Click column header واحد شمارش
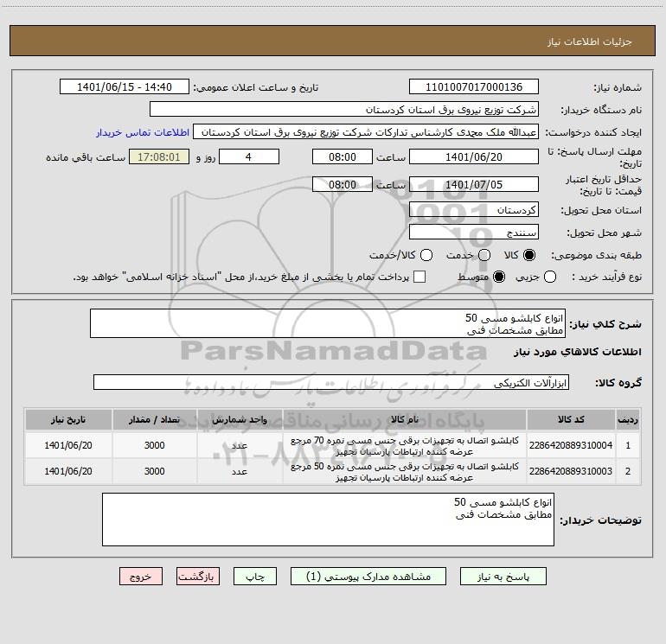This screenshot has height=644, width=666. click(x=240, y=419)
